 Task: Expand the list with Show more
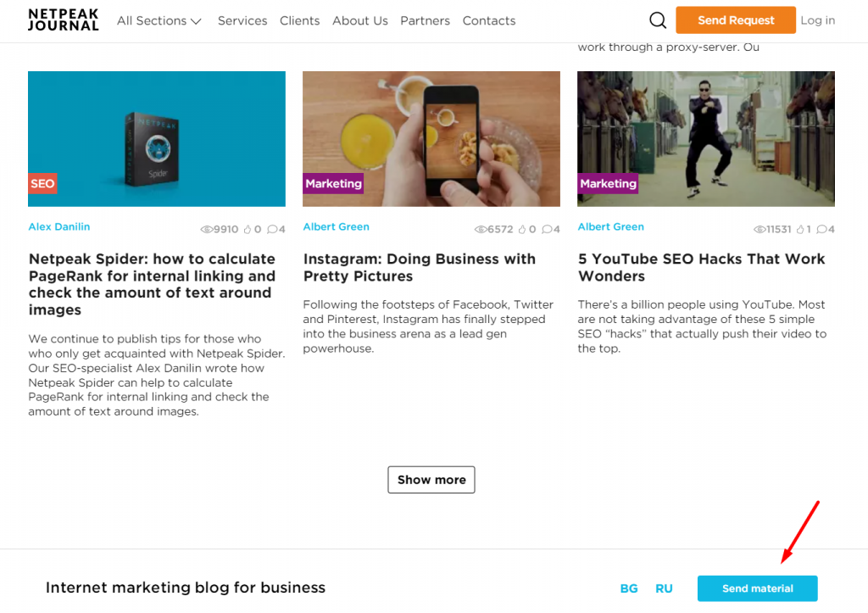(x=431, y=480)
